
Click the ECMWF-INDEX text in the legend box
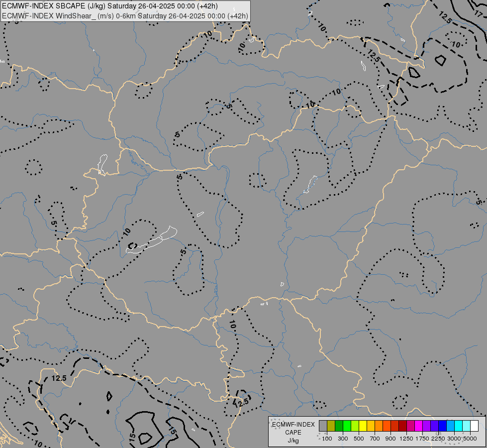coord(293,425)
